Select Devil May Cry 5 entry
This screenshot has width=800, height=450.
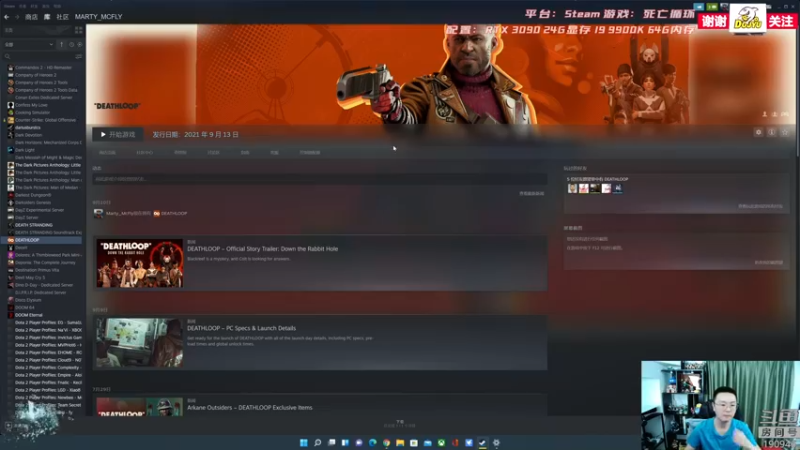pos(30,278)
